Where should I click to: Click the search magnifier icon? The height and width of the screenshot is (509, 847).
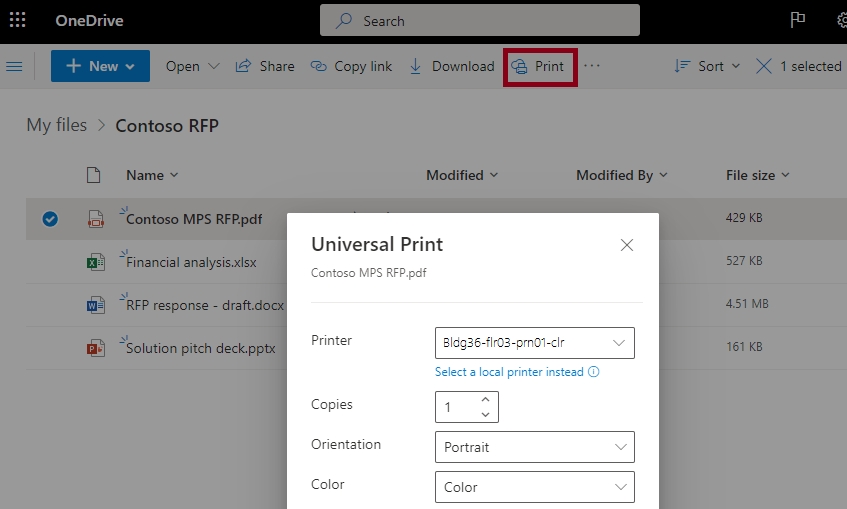click(x=344, y=21)
